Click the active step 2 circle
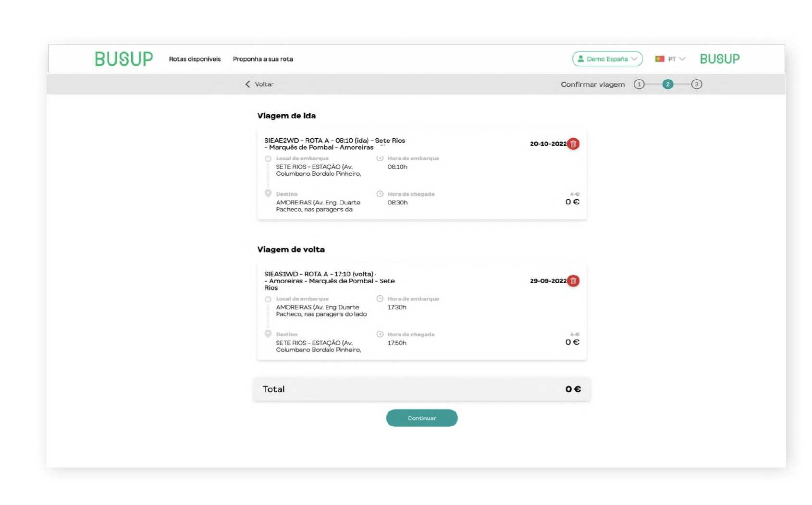This screenshot has height=505, width=812. point(668,84)
